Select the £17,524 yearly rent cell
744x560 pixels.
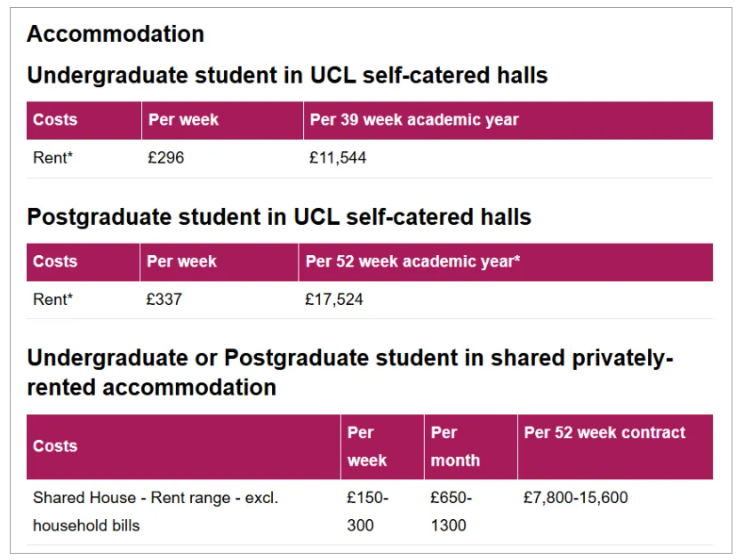pyautogui.click(x=333, y=300)
